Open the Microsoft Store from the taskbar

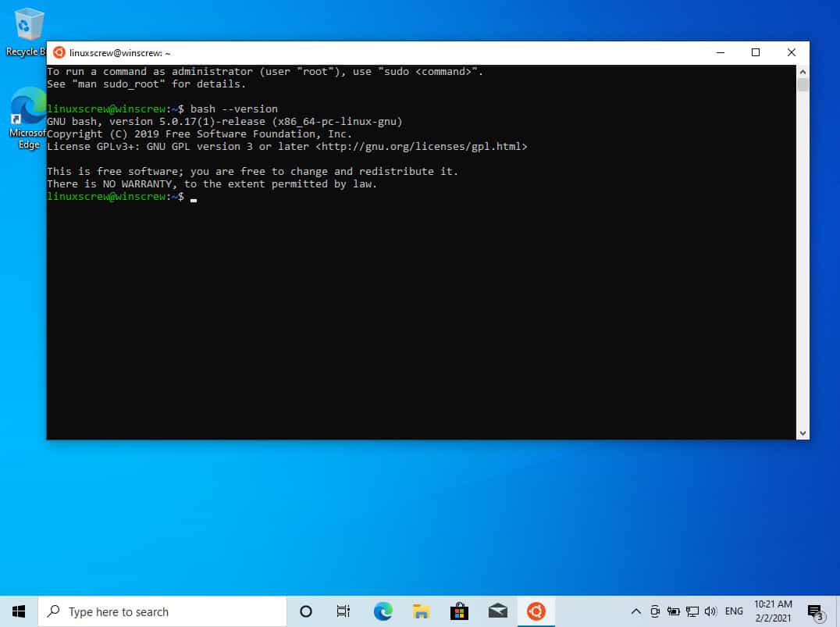click(x=459, y=611)
